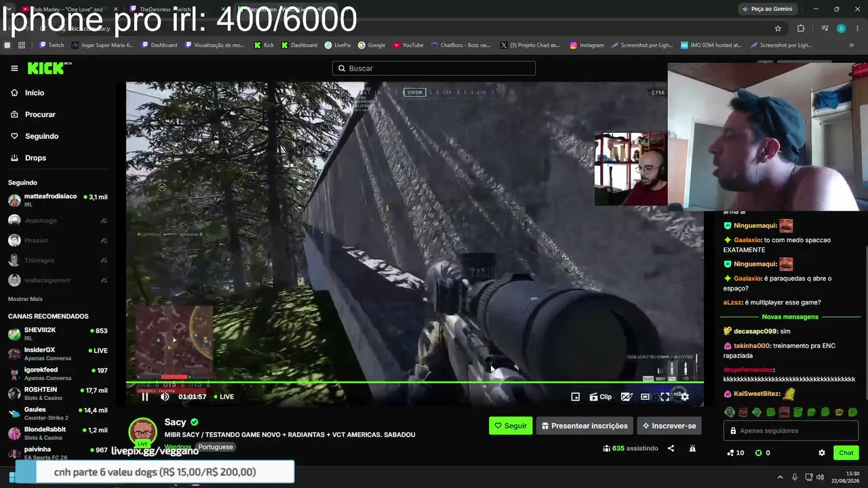Show more bookmarks with the overflow chevron
The image size is (868, 488).
tap(852, 45)
